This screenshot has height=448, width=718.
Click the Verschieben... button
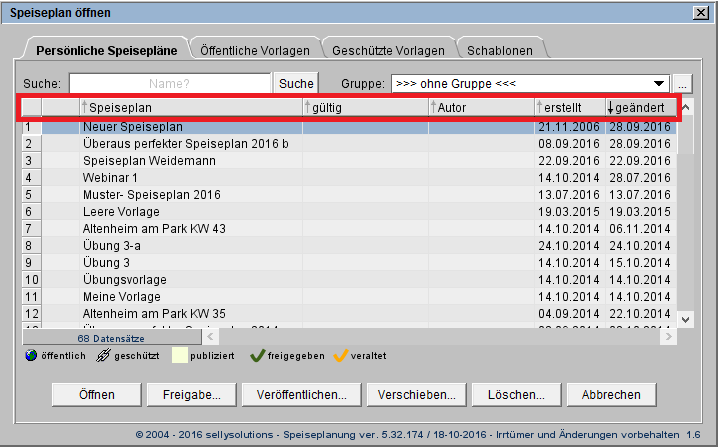click(x=417, y=395)
